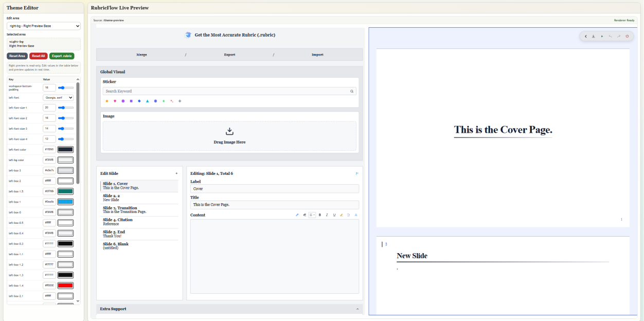
Task: Click the eraser icon in Content toolbar
Action: [x=305, y=215]
